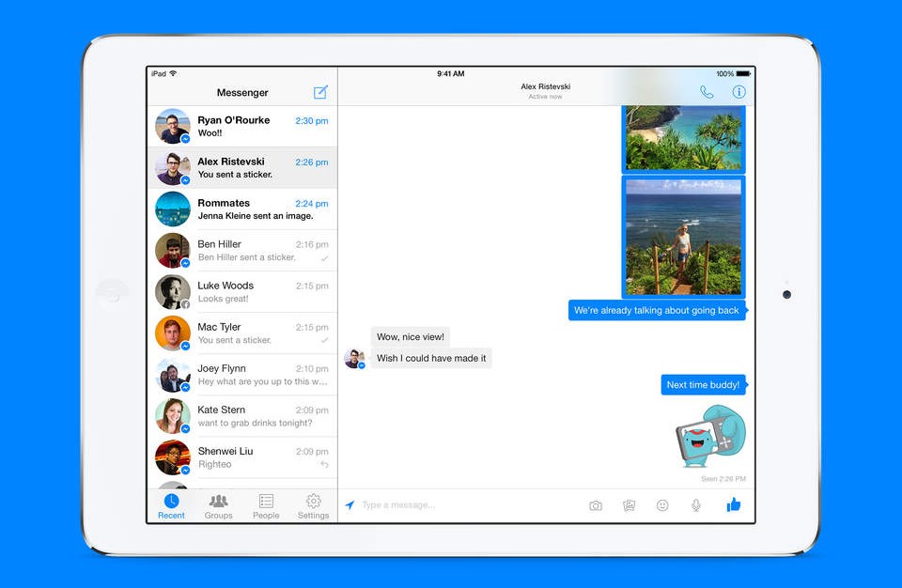Viewport: 902px width, 588px height.
Task: Click in the Type a message field
Action: pos(469,505)
